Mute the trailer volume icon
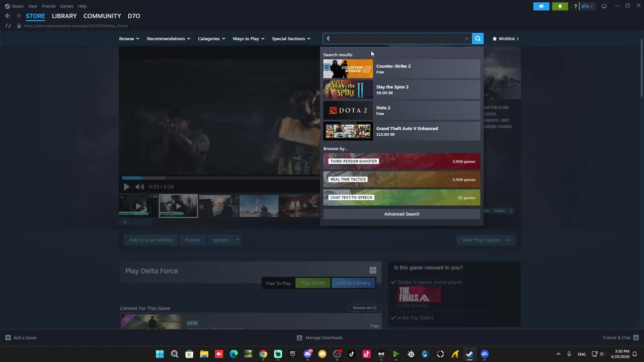 [139, 187]
